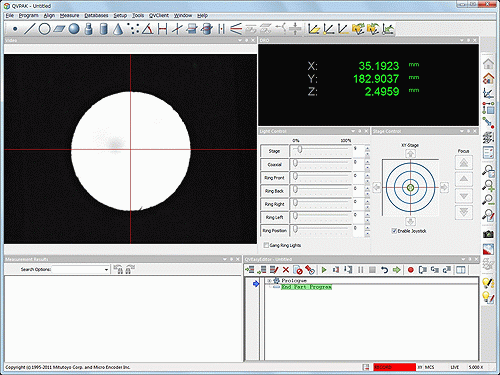This screenshot has height=375, width=500.
Task: Click the blue undo arrow in editor toolbar
Action: point(384,270)
